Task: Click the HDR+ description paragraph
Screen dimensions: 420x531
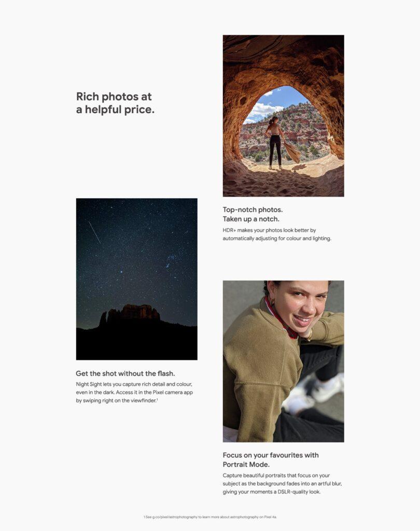Action: pos(277,234)
